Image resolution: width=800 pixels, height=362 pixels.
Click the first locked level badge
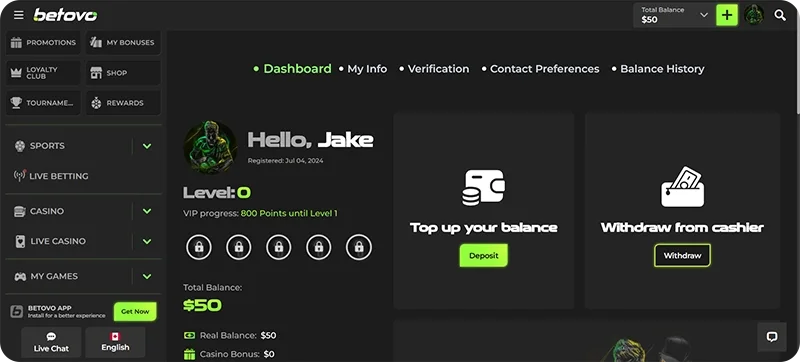(199, 247)
